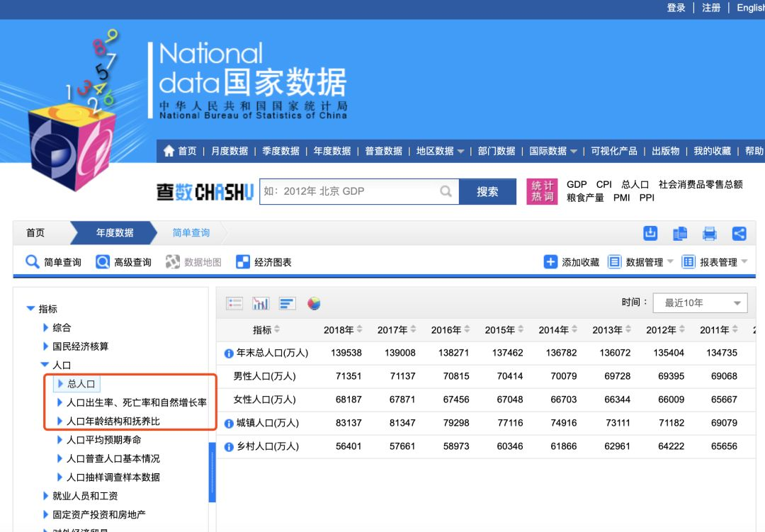Click the 统计热词 pink badge
Viewport: 765px width, 532px height.
542,191
